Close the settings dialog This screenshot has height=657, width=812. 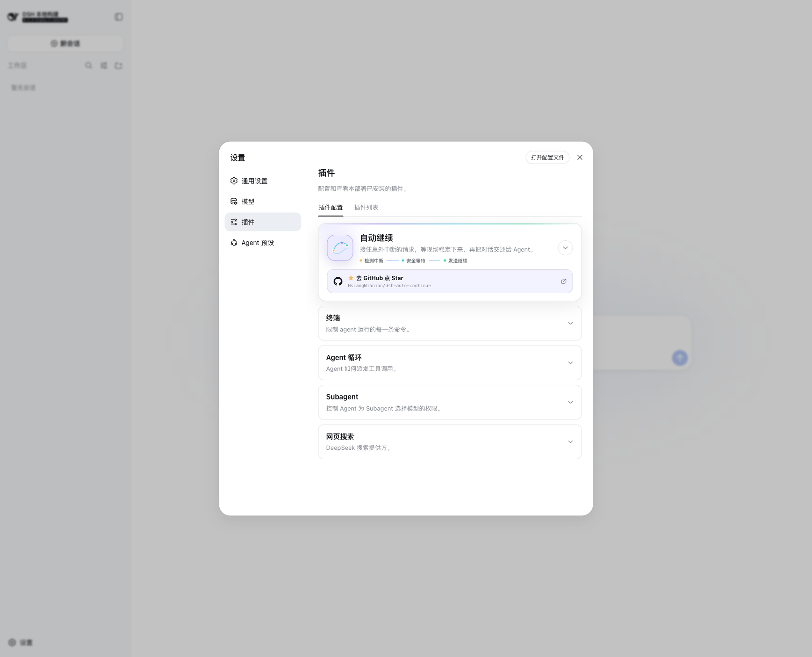pos(580,158)
